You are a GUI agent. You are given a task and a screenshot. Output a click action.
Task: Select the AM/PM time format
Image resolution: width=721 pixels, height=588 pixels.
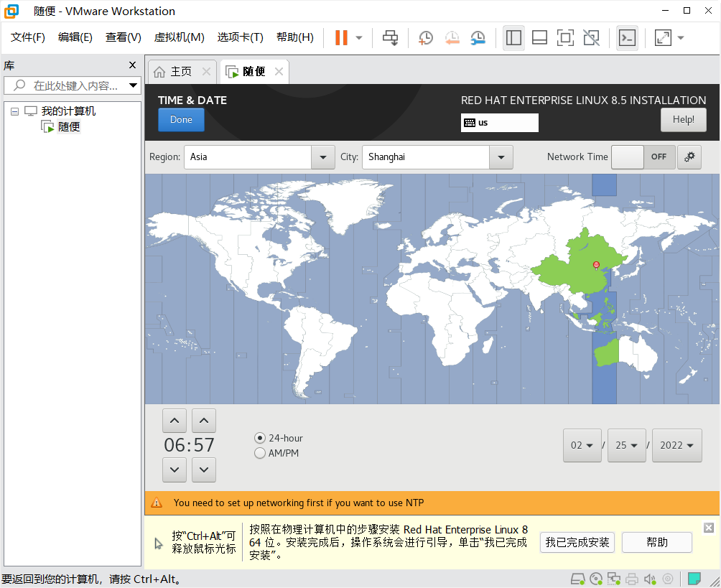pyautogui.click(x=276, y=453)
